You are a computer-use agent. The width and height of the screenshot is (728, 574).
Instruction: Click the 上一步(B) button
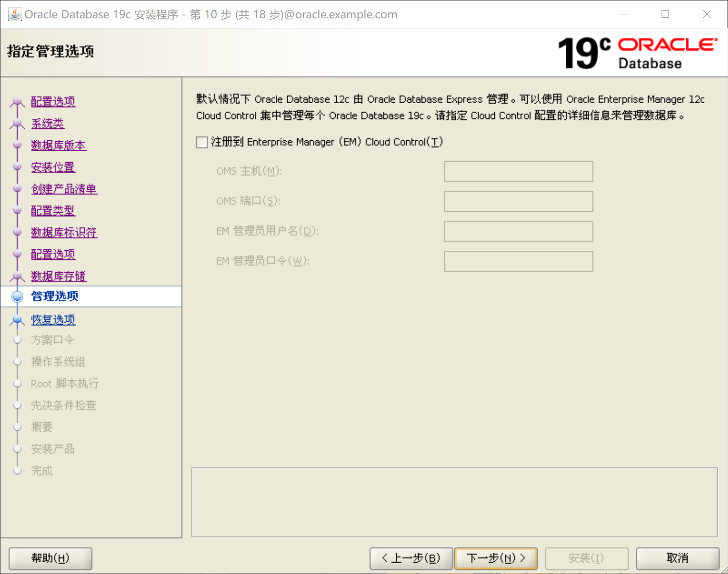click(x=411, y=558)
